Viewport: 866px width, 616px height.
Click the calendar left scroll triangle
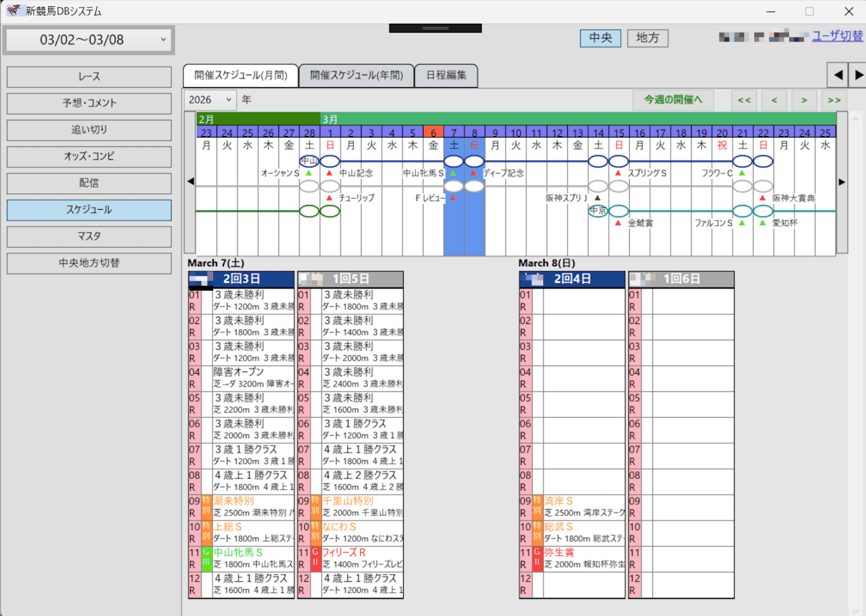click(x=191, y=182)
